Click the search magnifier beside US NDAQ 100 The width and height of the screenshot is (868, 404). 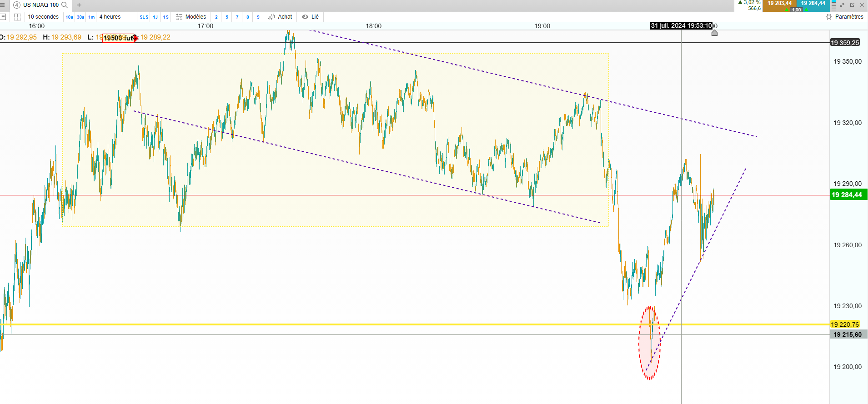[x=65, y=5]
